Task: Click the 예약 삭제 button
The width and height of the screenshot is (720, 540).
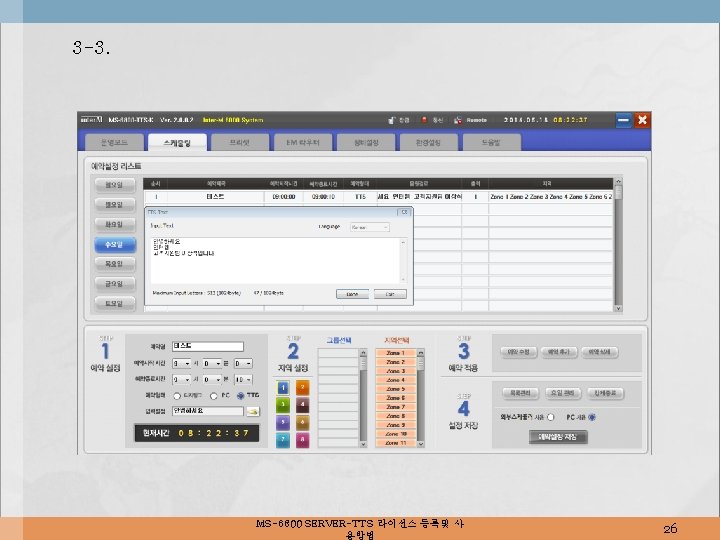Action: tap(600, 352)
